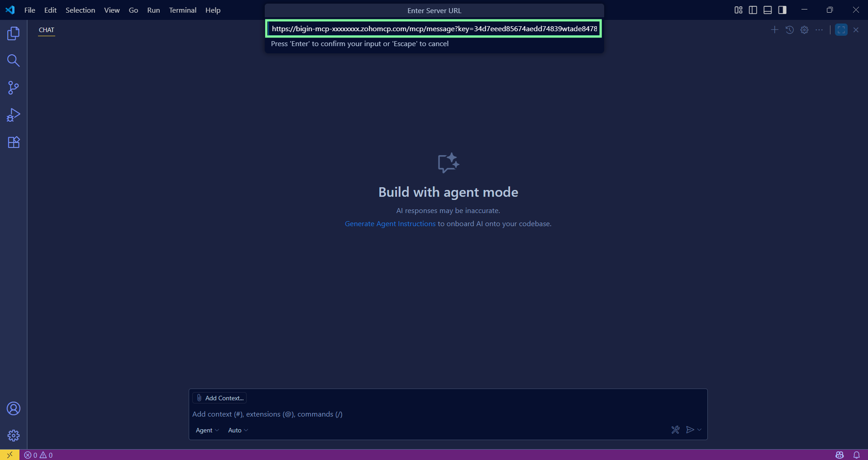Screen dimensions: 868x460
Task: Show chat history
Action: [x=790, y=30]
